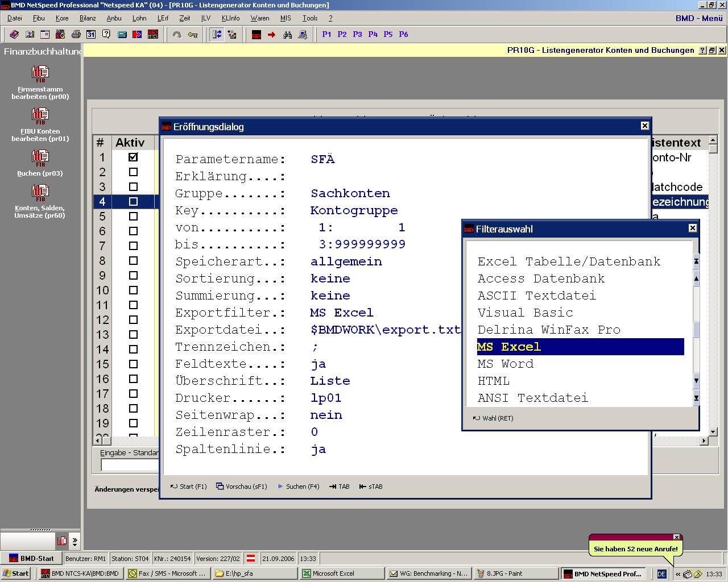The height and width of the screenshot is (582, 728).
Task: Open Firmenstamm bearbeiten (pr00) icon
Action: [x=40, y=73]
